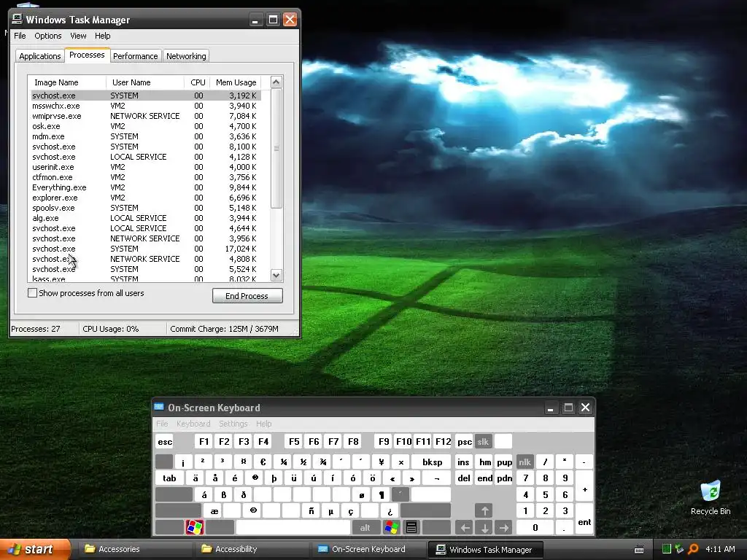Toggle the slk scroll lock key
Viewport: 747px width, 560px height.
click(x=483, y=441)
